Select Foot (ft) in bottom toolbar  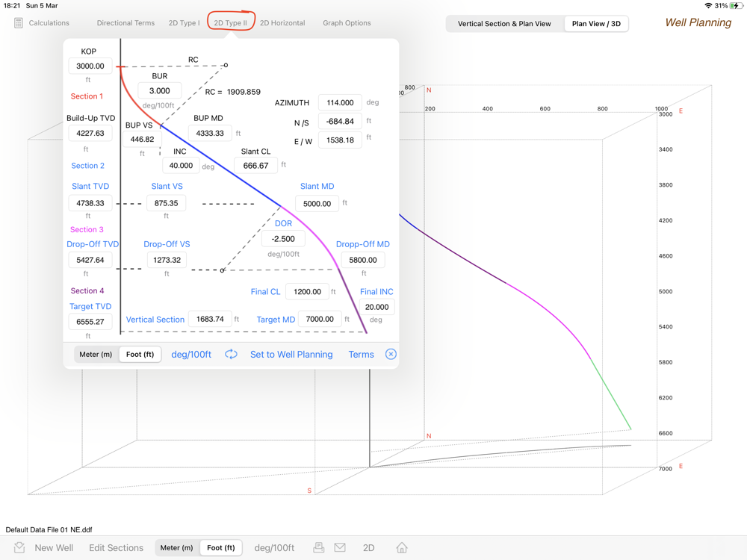221,547
